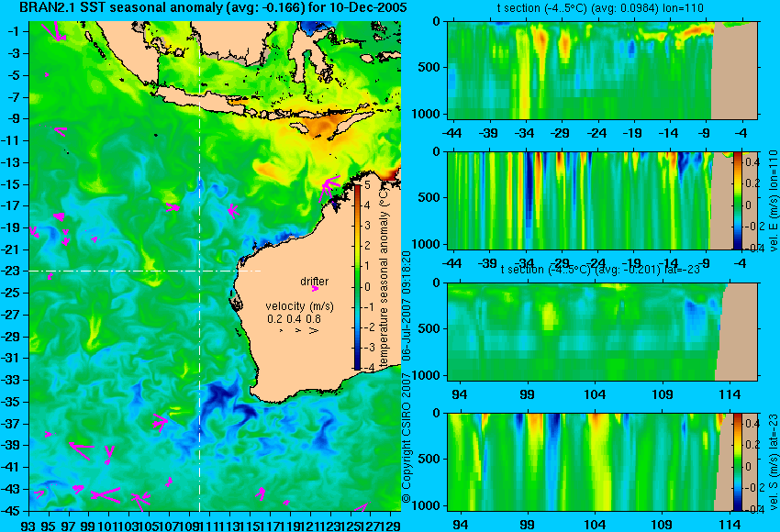Click the lon=110 t section title

(600, 8)
